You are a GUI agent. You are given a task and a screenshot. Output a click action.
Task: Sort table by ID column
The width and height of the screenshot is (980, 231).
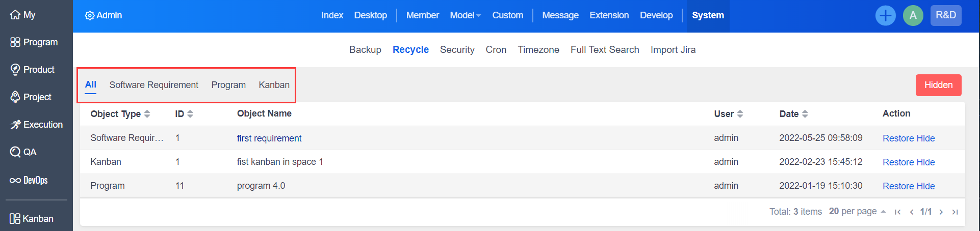click(x=184, y=114)
